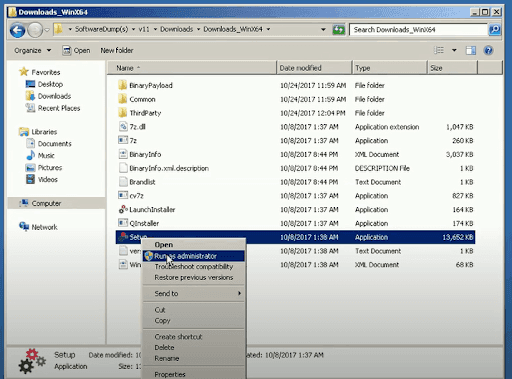The image size is (512, 379).
Task: Choose Run as administrator
Action: click(x=194, y=256)
